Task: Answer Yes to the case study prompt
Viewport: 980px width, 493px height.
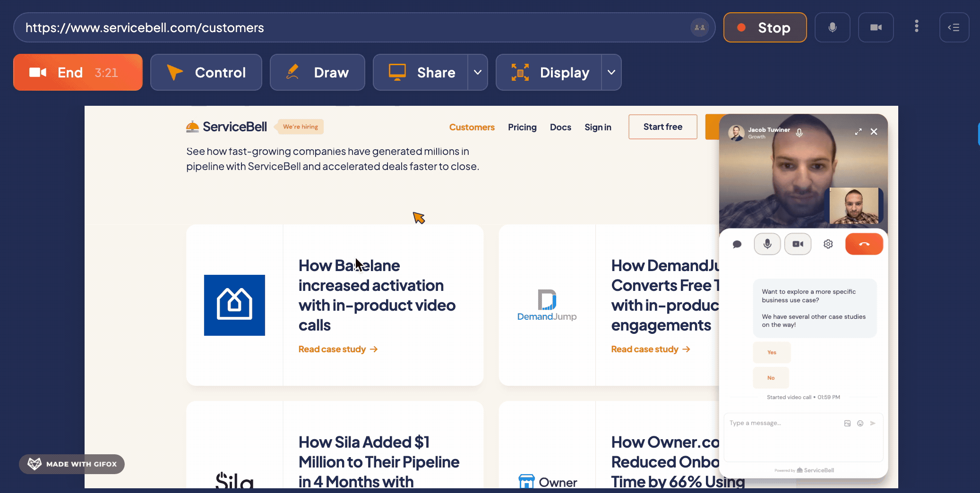Action: (x=772, y=352)
